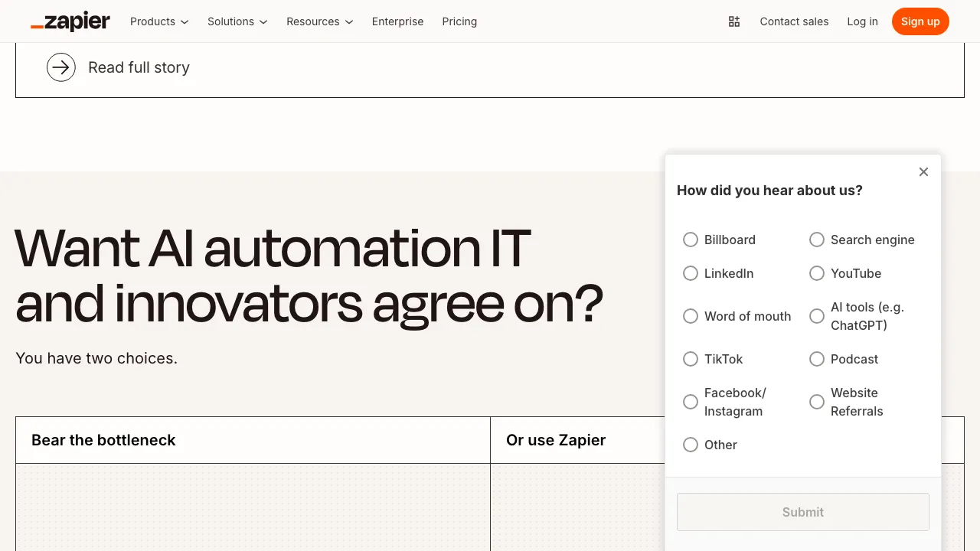Viewport: 980px width, 551px height.
Task: Expand the Solutions menu
Action: click(237, 21)
